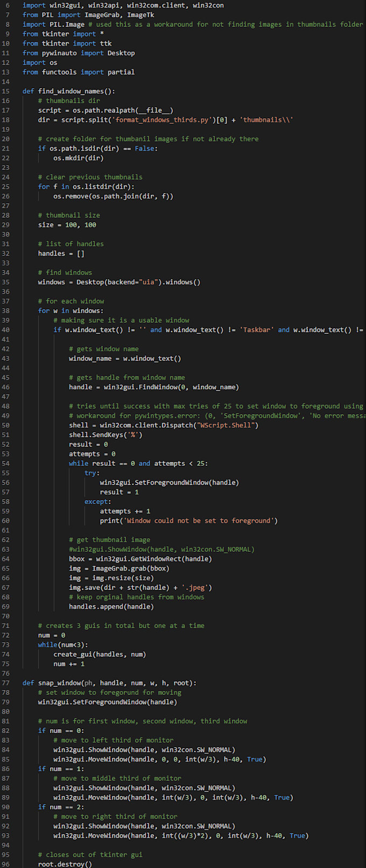Click '# clear previous thumbnails' comment
The height and width of the screenshot is (868, 366).
click(x=90, y=177)
